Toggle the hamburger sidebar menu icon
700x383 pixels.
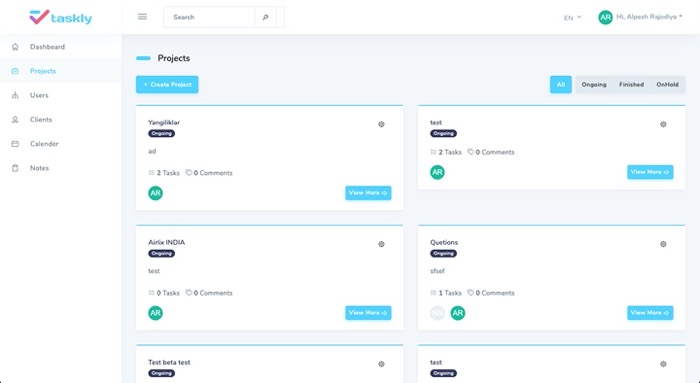pos(142,17)
